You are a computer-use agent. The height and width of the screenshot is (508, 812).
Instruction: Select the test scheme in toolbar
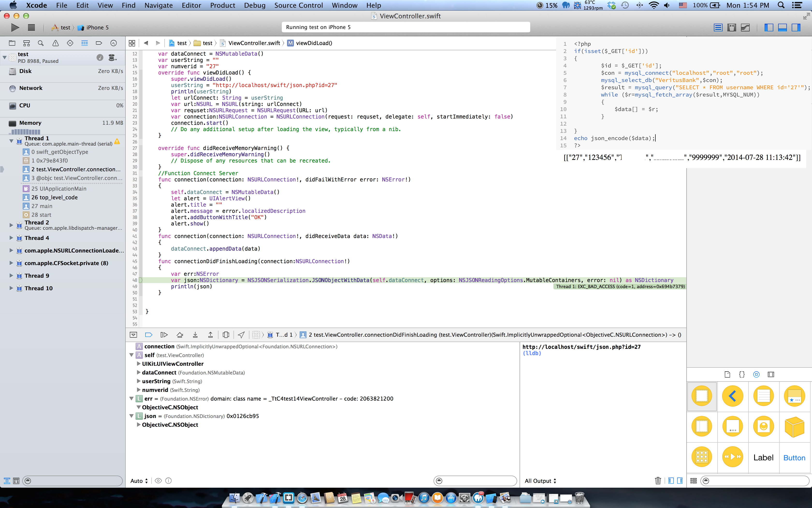pyautogui.click(x=61, y=28)
